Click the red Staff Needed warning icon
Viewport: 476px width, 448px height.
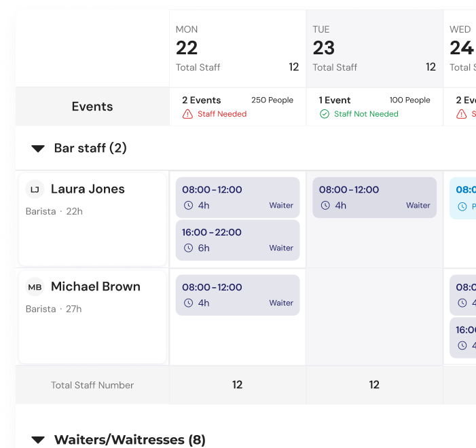point(188,114)
